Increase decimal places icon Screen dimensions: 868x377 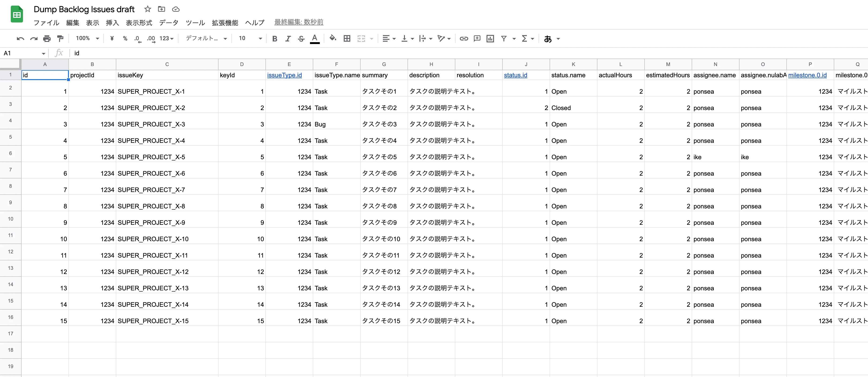coord(151,39)
